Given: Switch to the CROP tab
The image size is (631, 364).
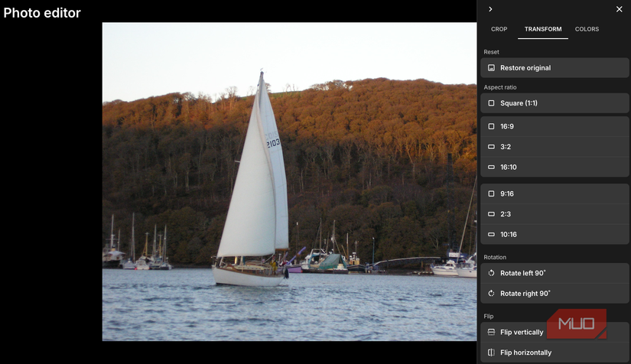Looking at the screenshot, I should pyautogui.click(x=499, y=29).
